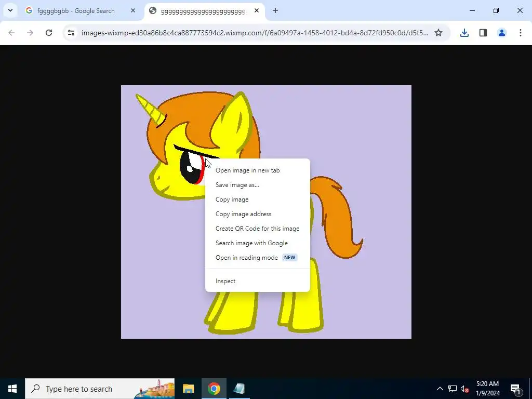Viewport: 532px width, 399px height.
Task: Restore down the Chrome window
Action: pos(496,10)
